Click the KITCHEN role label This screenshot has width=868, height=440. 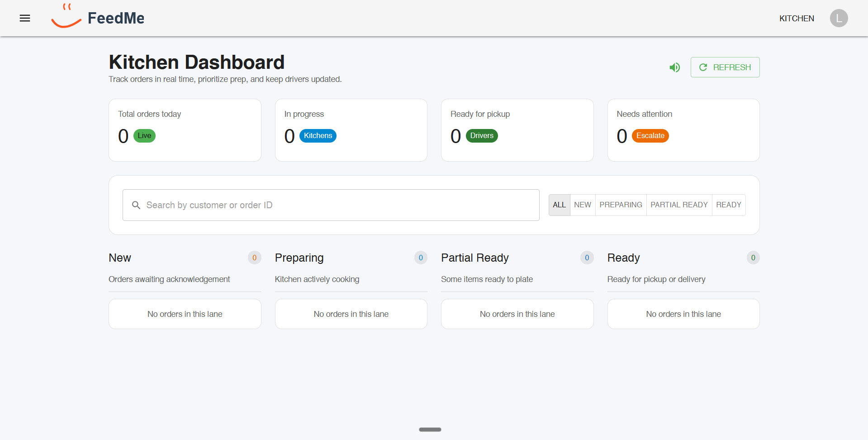[796, 19]
